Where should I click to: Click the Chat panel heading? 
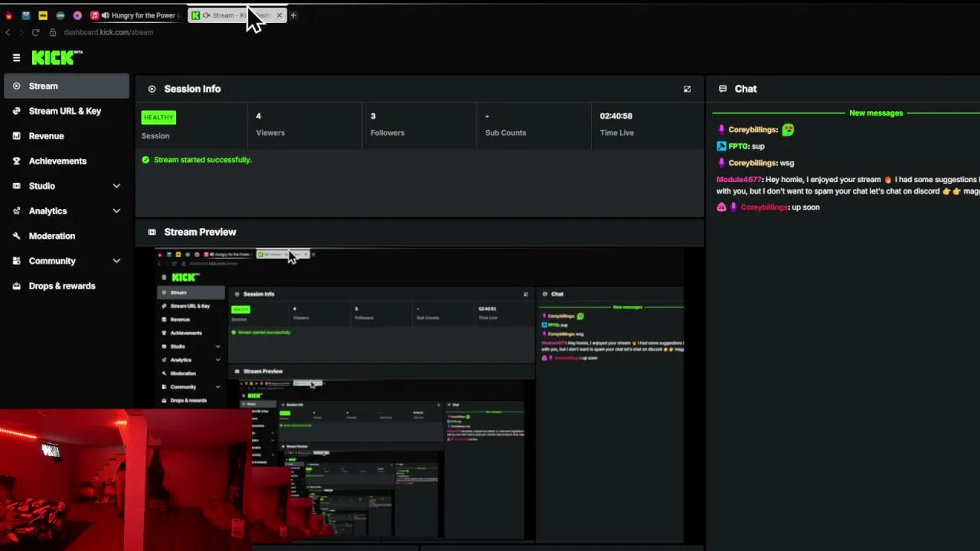coord(746,89)
